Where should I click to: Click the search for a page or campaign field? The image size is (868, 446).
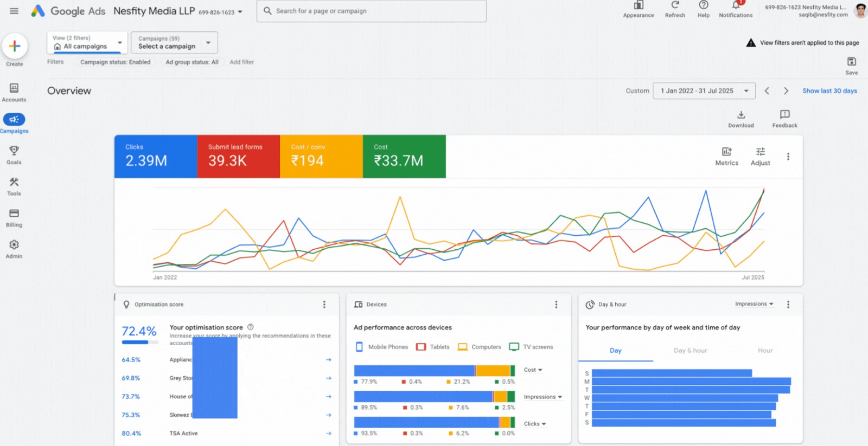[x=372, y=11]
